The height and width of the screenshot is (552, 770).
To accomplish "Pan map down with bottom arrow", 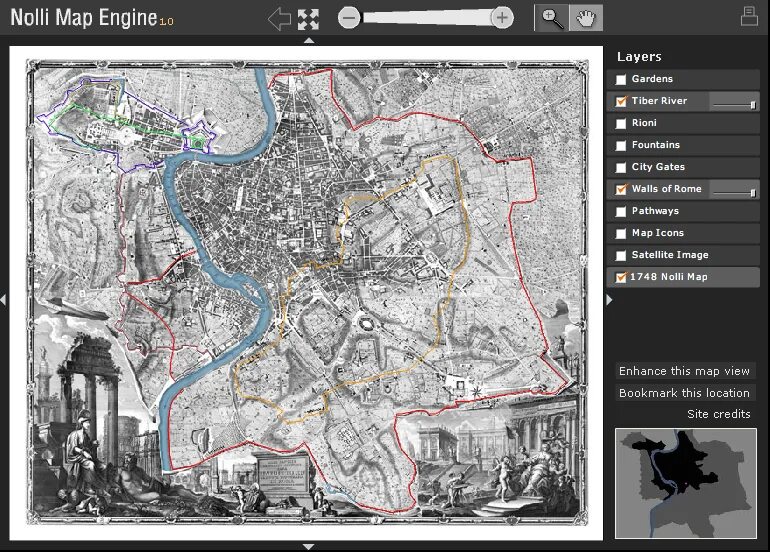I will [x=308, y=547].
